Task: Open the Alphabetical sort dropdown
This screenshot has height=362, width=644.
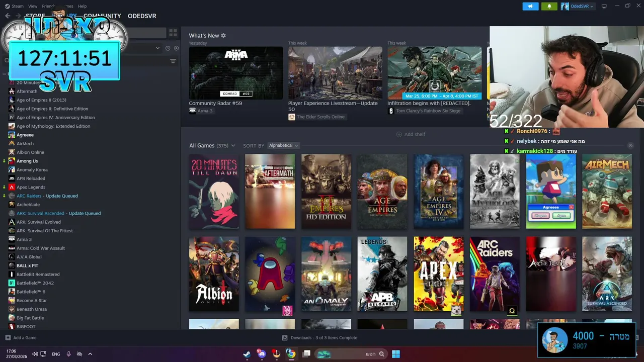Action: 283,146
